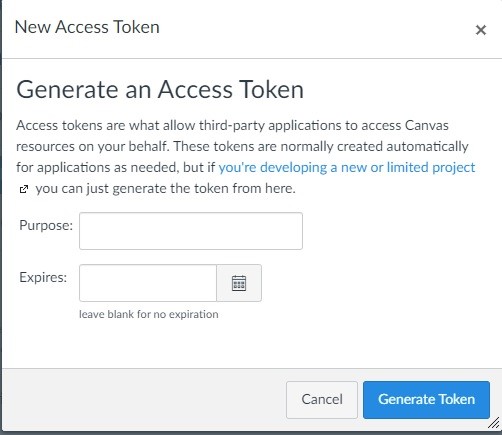This screenshot has width=502, height=435.
Task: Click the empty footer area beside Cancel
Action: 143,400
